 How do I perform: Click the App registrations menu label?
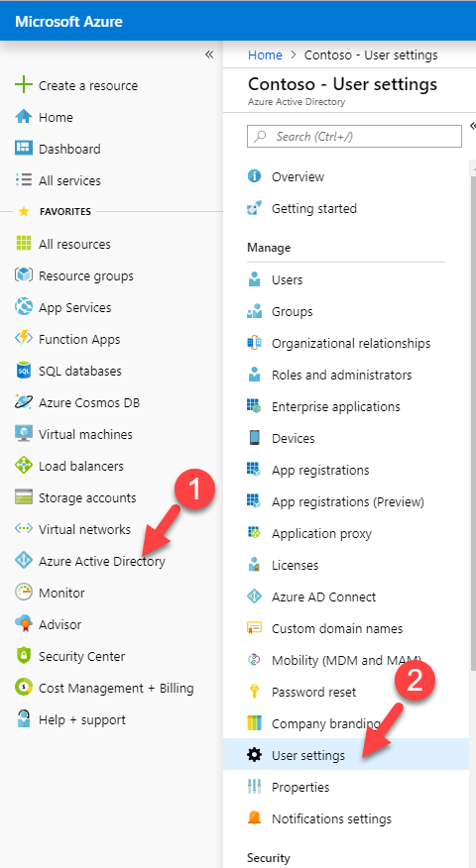tap(320, 470)
